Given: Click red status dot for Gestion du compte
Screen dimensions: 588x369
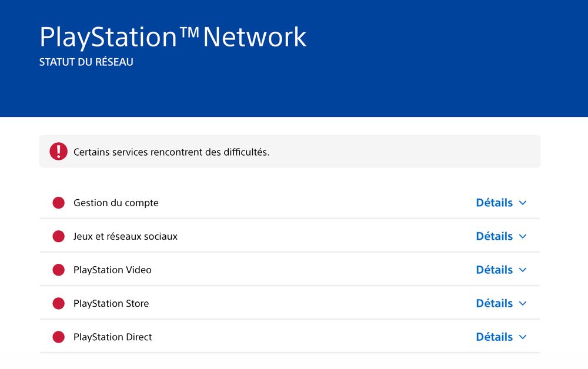Looking at the screenshot, I should [x=58, y=203].
